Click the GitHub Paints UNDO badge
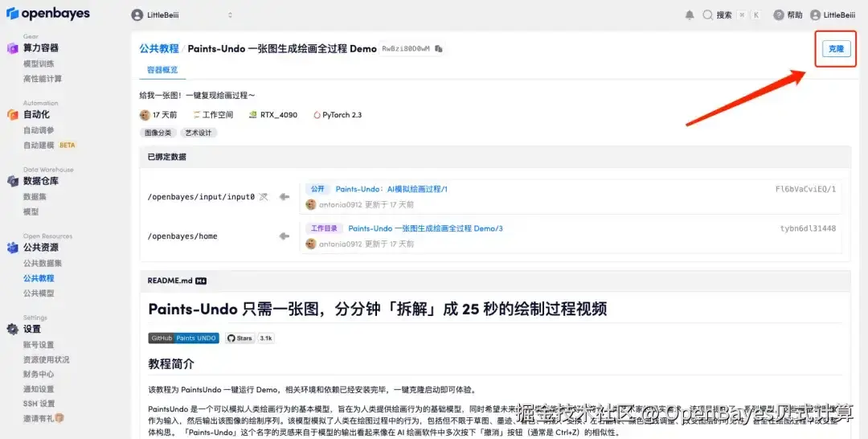 (x=184, y=338)
